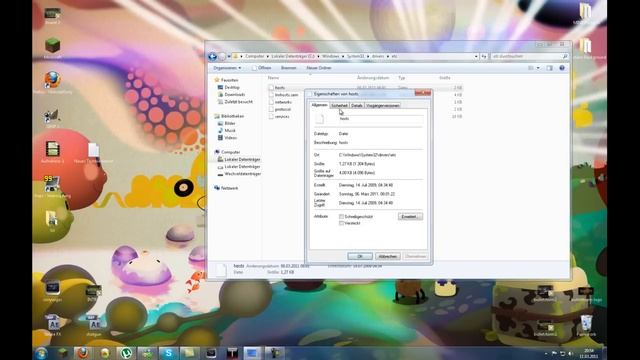Select the lmhosts.sam file

point(286,95)
